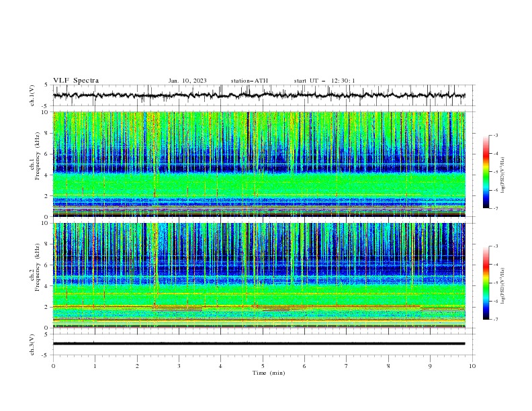532x411 pixels.
Task: Click the 6 minute tick on Time axis
Action: coord(304,366)
